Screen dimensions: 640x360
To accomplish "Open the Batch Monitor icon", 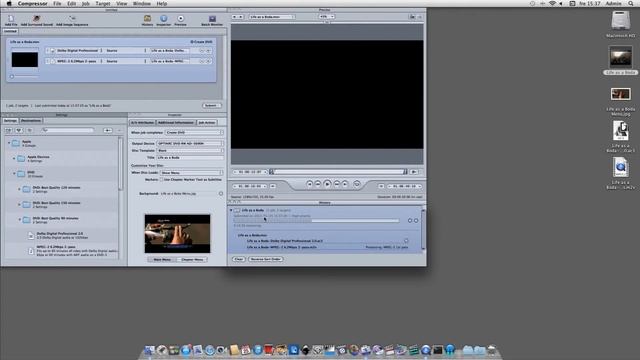I will [x=212, y=19].
